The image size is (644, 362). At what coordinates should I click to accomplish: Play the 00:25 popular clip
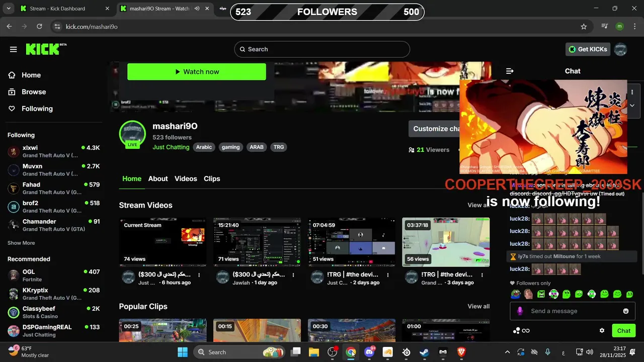click(x=163, y=330)
